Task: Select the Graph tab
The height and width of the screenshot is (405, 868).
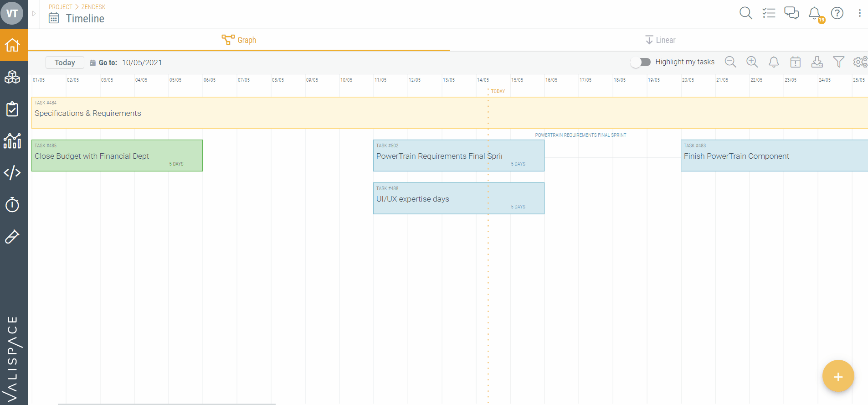Action: click(239, 40)
